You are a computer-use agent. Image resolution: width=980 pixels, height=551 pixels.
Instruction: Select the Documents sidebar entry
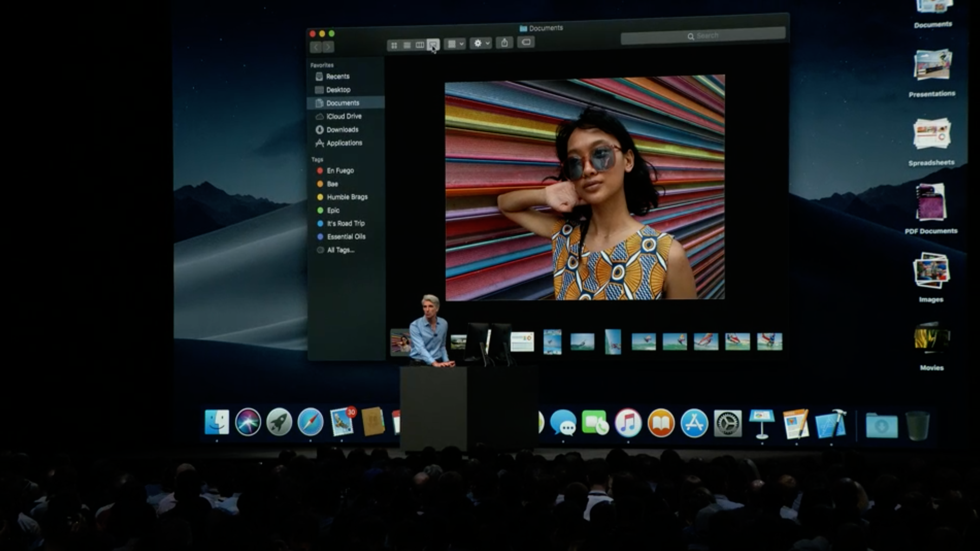coord(343,102)
